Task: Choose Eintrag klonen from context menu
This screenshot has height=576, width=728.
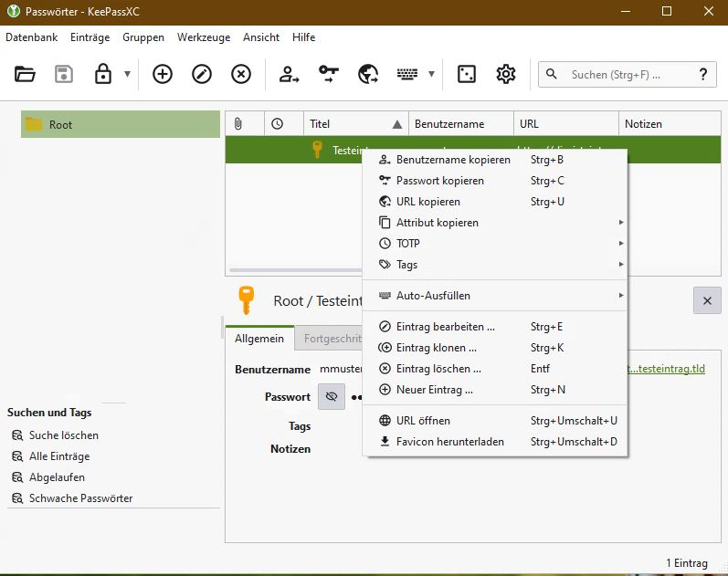Action: coord(436,348)
